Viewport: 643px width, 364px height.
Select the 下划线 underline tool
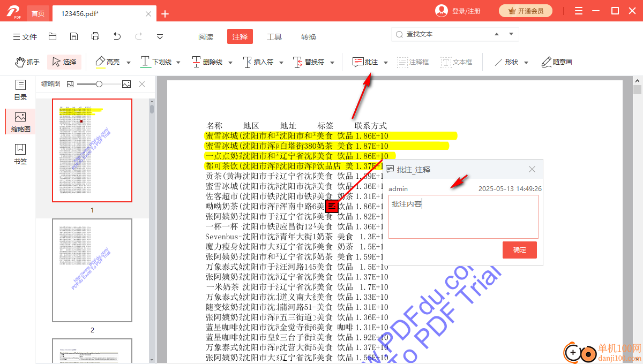pos(156,62)
